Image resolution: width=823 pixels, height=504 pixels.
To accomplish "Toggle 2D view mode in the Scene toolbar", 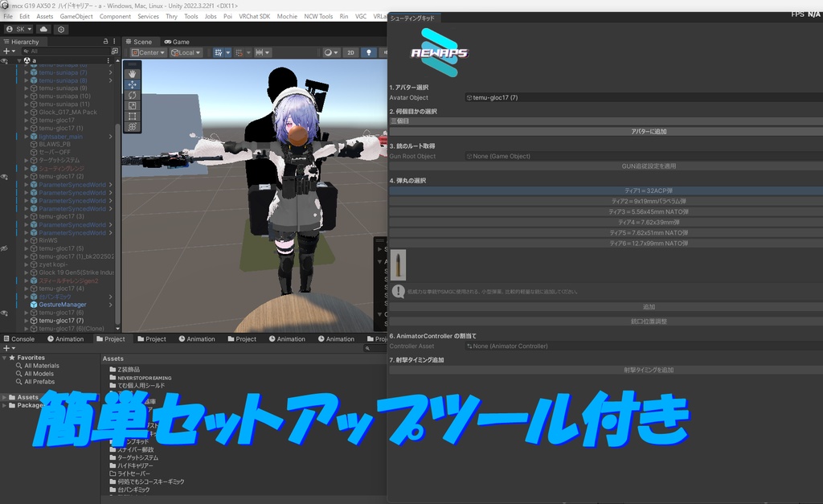I will point(351,52).
